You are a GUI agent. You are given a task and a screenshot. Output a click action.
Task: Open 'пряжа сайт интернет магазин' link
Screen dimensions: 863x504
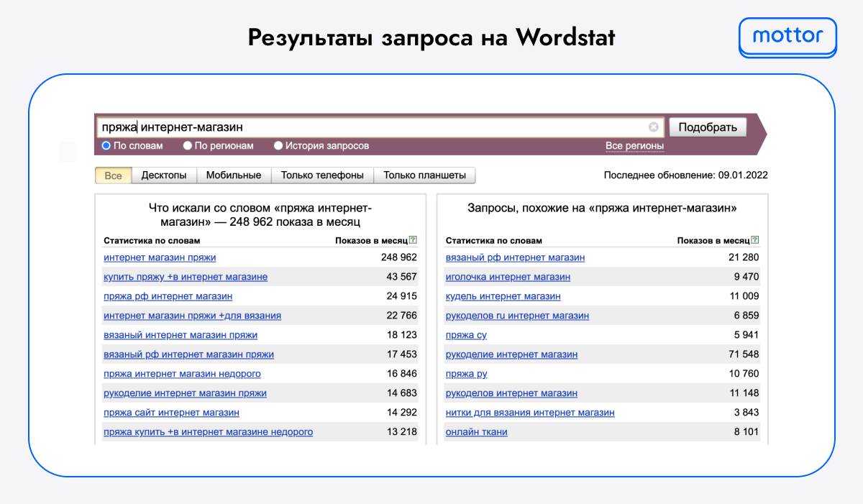tap(171, 413)
